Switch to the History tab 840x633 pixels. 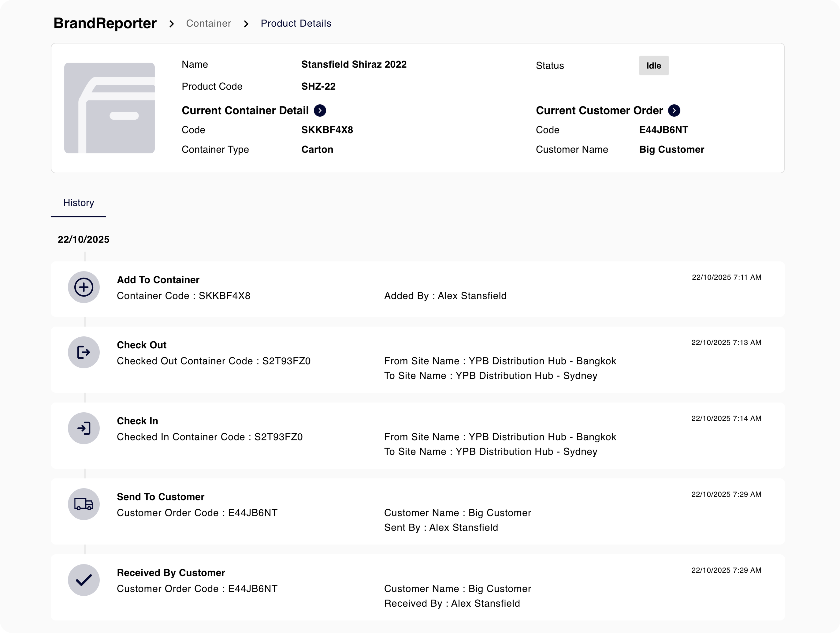coord(78,203)
